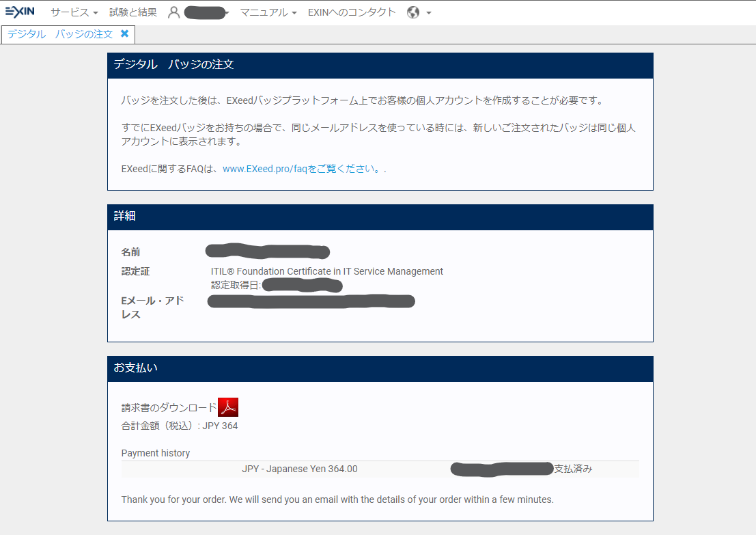Click the 合計金額（税込）: JPY 364 text
756x535 pixels.
click(180, 426)
